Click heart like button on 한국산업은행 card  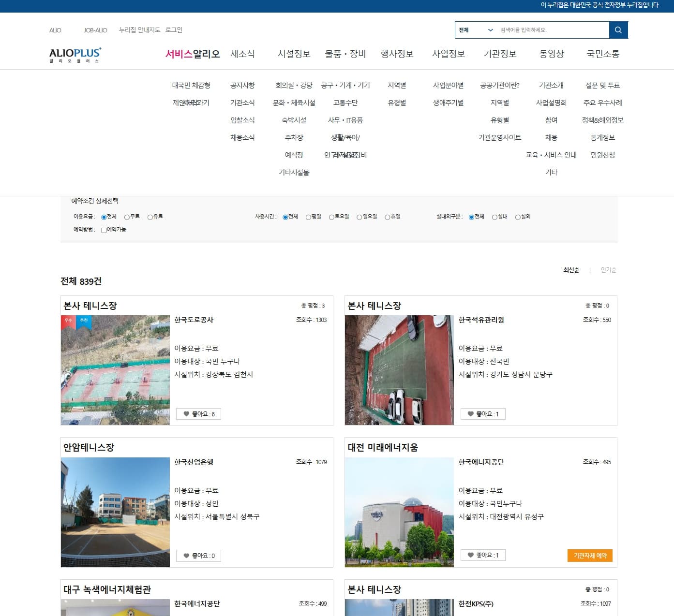[198, 556]
